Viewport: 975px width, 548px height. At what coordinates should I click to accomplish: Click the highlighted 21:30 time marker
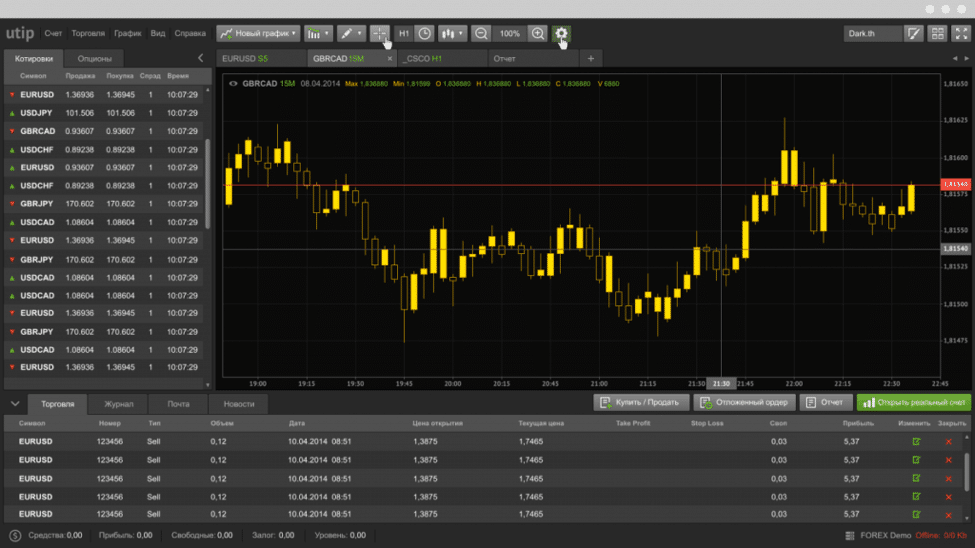pyautogui.click(x=721, y=384)
